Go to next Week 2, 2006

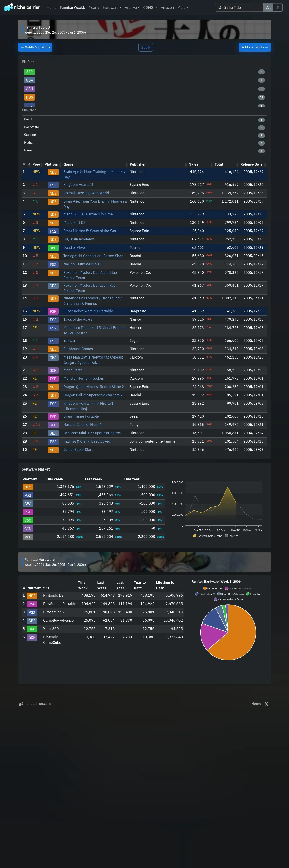[254, 47]
